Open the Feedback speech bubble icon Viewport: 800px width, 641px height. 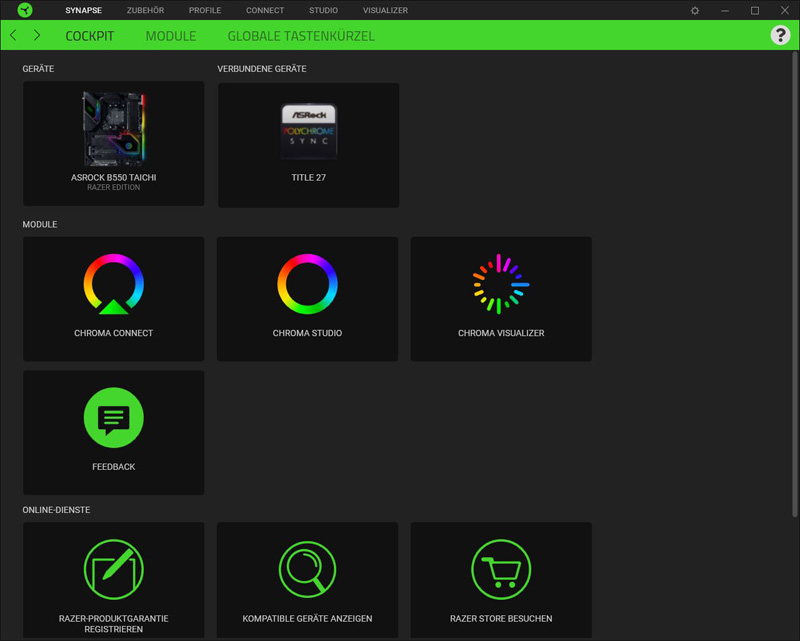coord(113,417)
